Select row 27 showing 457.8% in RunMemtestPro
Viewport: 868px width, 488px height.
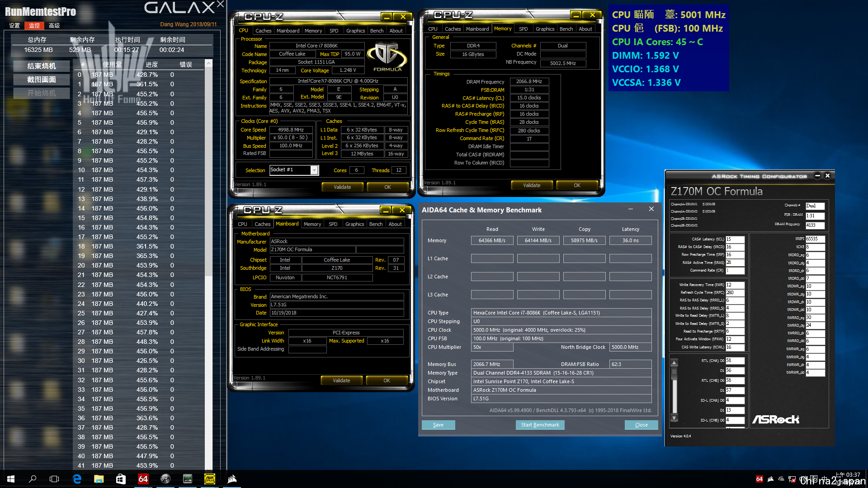138,332
